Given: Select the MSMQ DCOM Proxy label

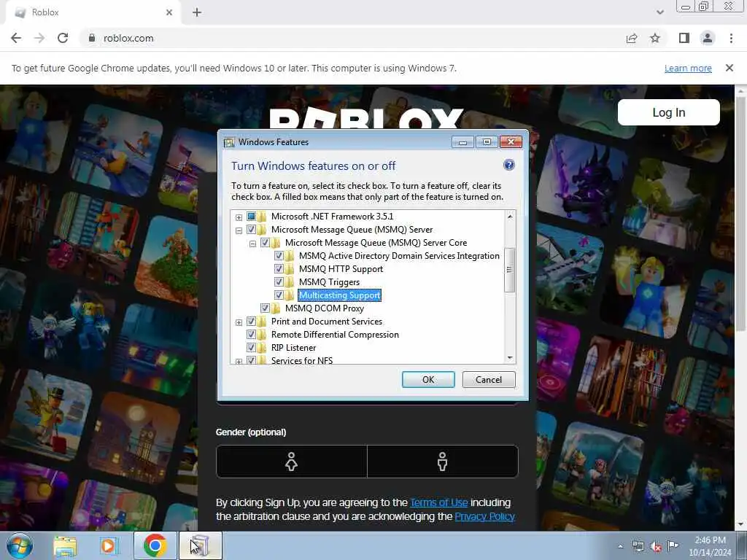Looking at the screenshot, I should pyautogui.click(x=325, y=308).
